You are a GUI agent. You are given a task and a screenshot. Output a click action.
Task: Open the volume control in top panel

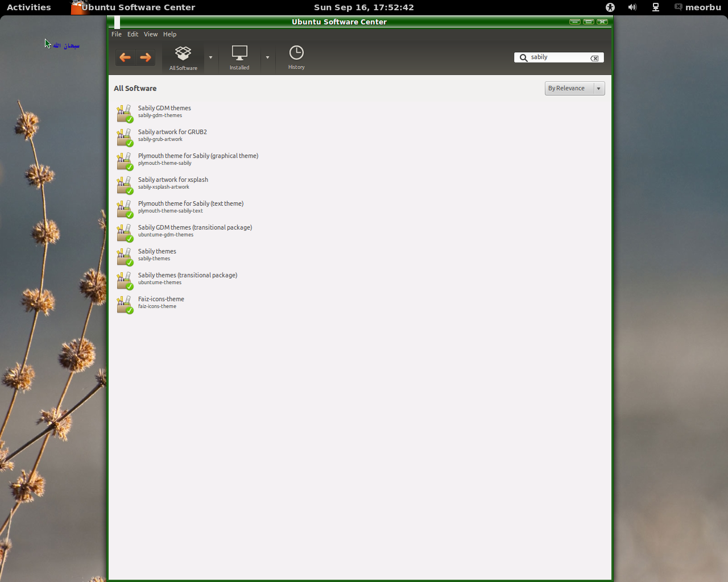click(632, 7)
